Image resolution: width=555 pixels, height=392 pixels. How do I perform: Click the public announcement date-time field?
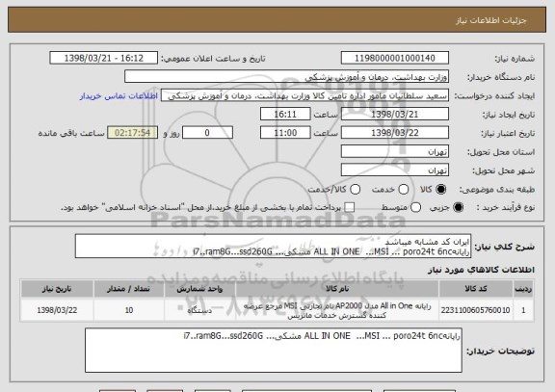pyautogui.click(x=104, y=58)
